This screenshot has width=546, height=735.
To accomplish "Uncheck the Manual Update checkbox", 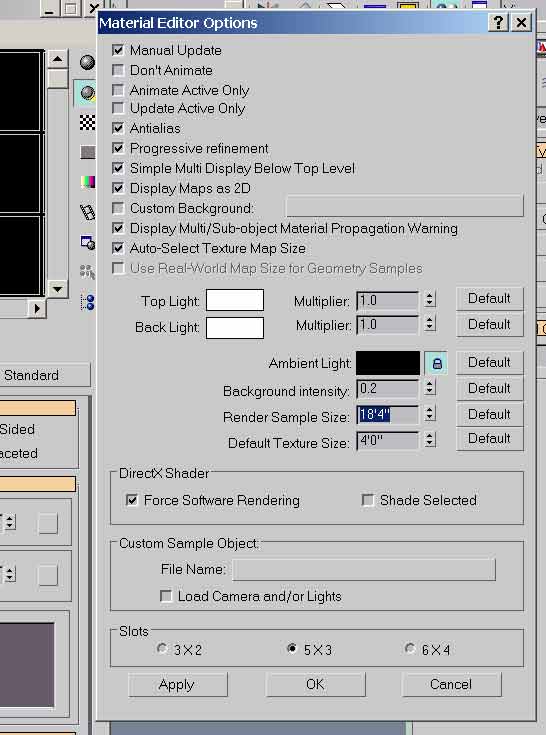I will pos(118,50).
